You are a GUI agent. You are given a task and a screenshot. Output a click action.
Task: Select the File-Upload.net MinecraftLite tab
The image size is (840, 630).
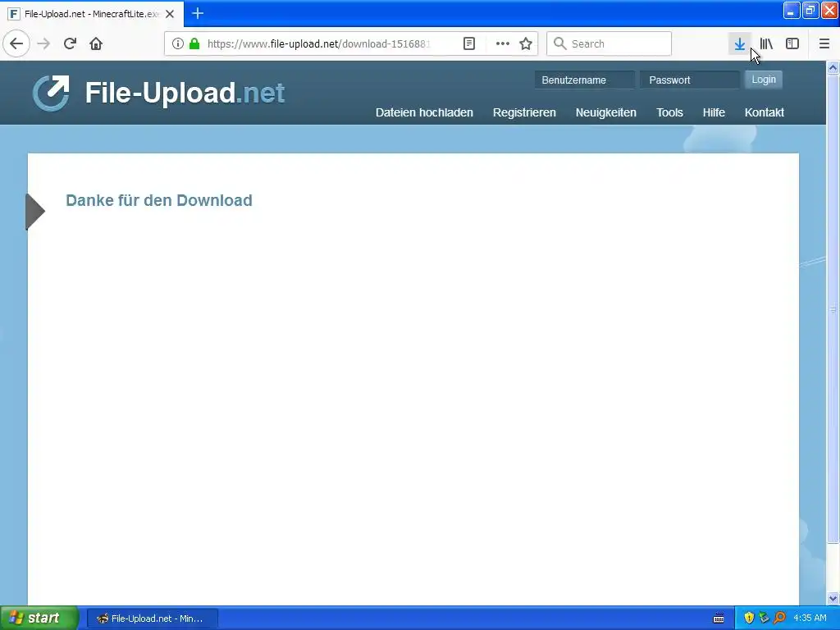pos(92,14)
